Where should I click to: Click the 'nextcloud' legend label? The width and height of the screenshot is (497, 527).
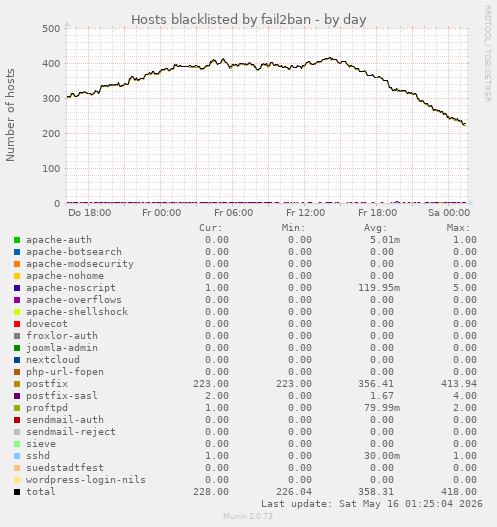[53, 360]
